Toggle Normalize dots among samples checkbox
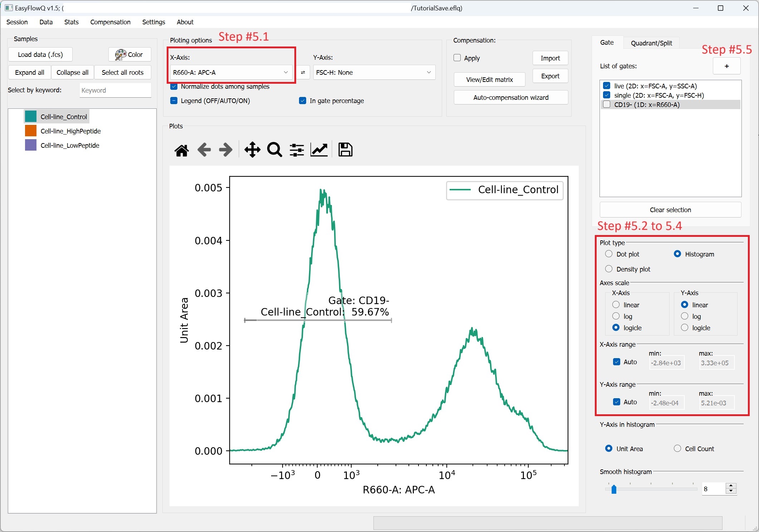759x532 pixels. point(174,87)
